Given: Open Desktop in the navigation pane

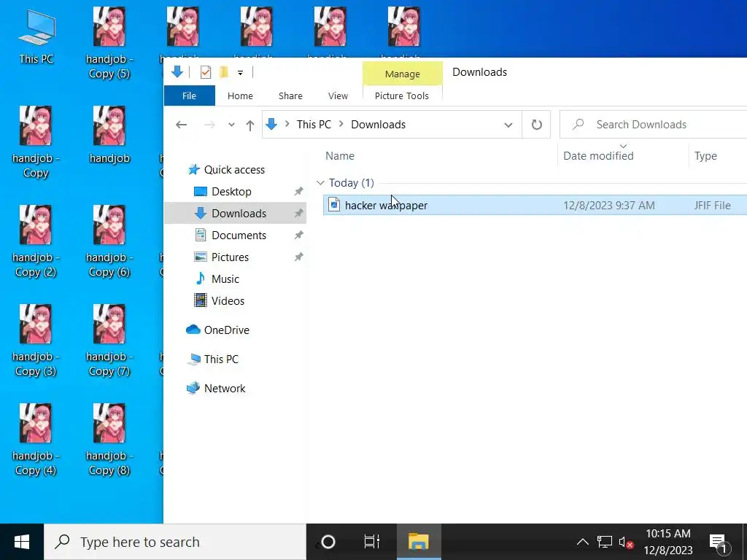Looking at the screenshot, I should [x=231, y=192].
